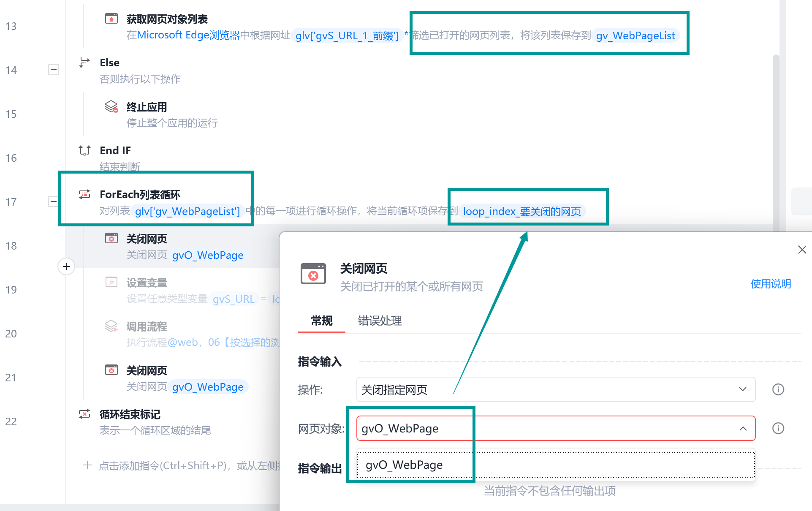Viewport: 812px width, 511px height.
Task: Select gvO_WebPage from the dropdown list
Action: [x=404, y=465]
